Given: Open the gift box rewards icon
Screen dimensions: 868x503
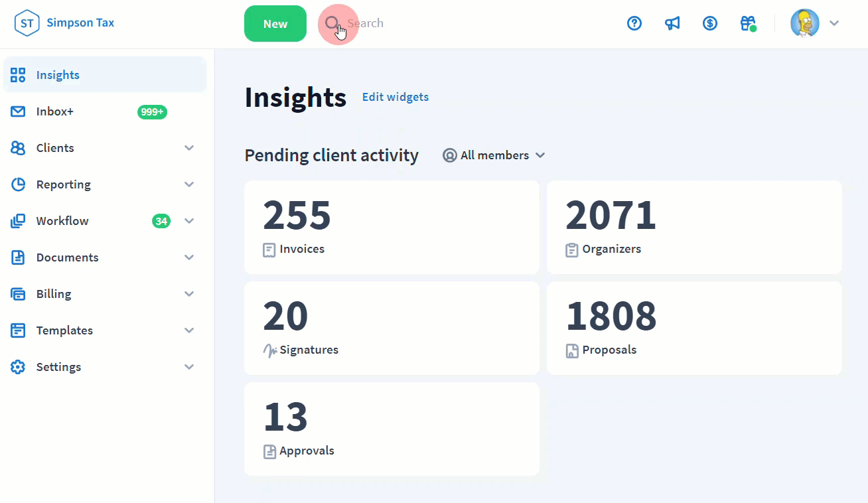Looking at the screenshot, I should [x=748, y=24].
